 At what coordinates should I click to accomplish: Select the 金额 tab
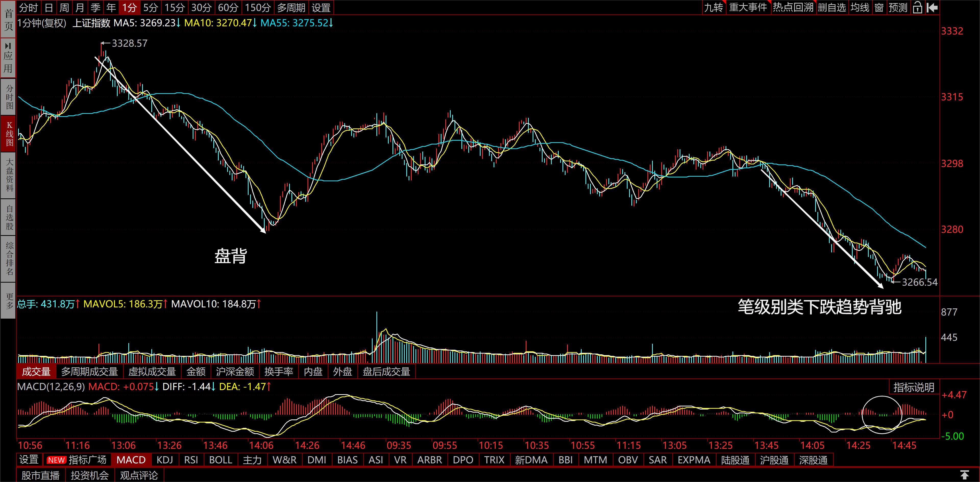[x=196, y=372]
